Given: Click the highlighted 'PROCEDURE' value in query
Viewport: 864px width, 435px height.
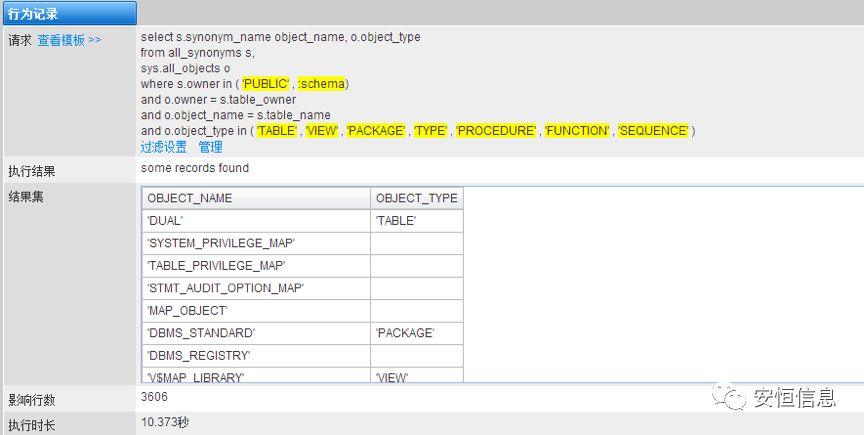Looking at the screenshot, I should (x=496, y=131).
